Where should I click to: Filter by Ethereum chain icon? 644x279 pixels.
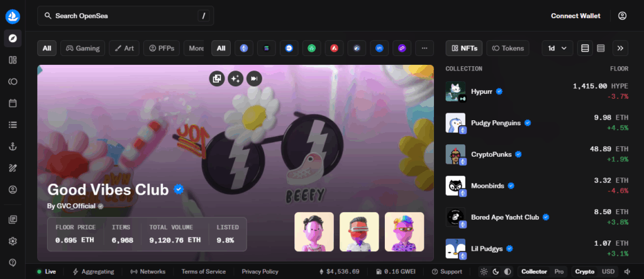pos(243,48)
